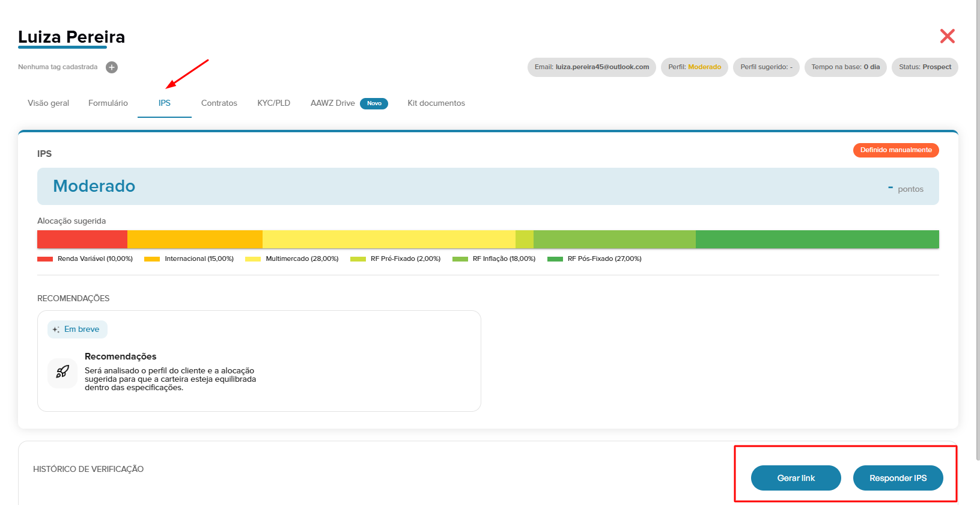Click Internacional (15,00%) legend entry
Screen dimensions: 980x505
(189, 259)
